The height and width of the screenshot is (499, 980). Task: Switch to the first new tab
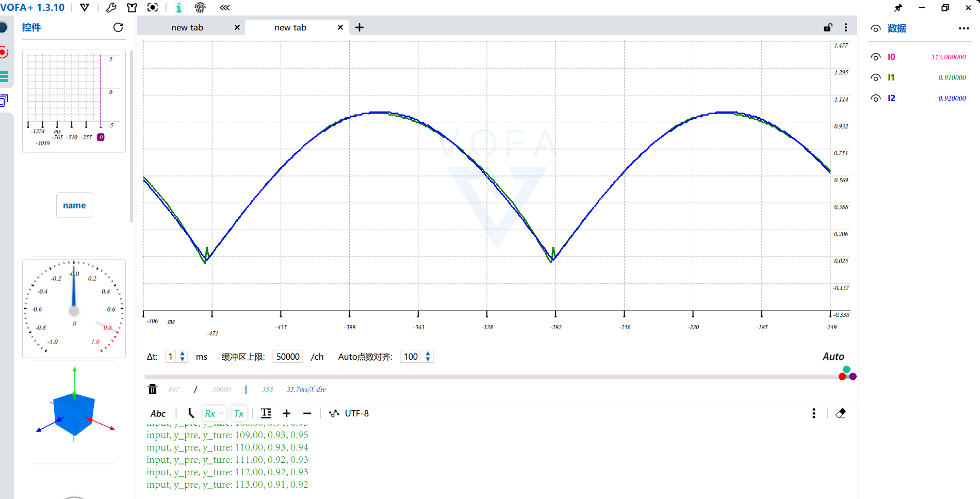(187, 27)
